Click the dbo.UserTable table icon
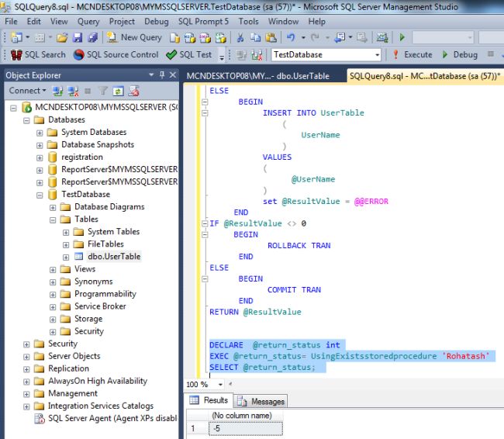The height and width of the screenshot is (439, 504). (x=78, y=257)
